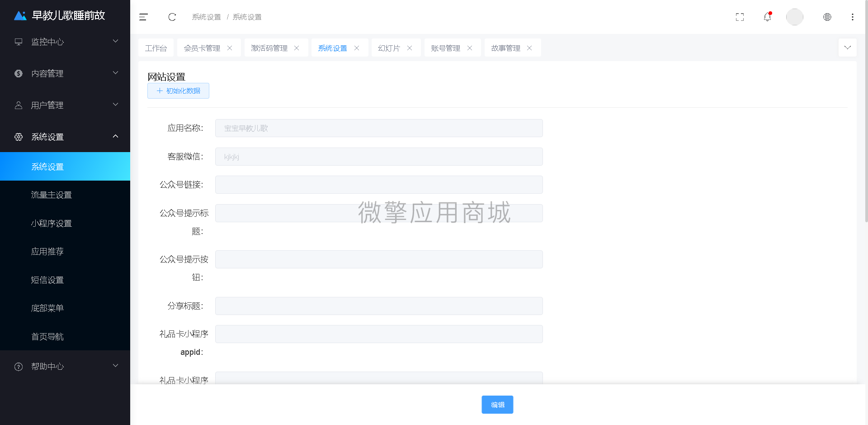
Task: Click the question icon beside 帮助中心
Action: (19, 367)
